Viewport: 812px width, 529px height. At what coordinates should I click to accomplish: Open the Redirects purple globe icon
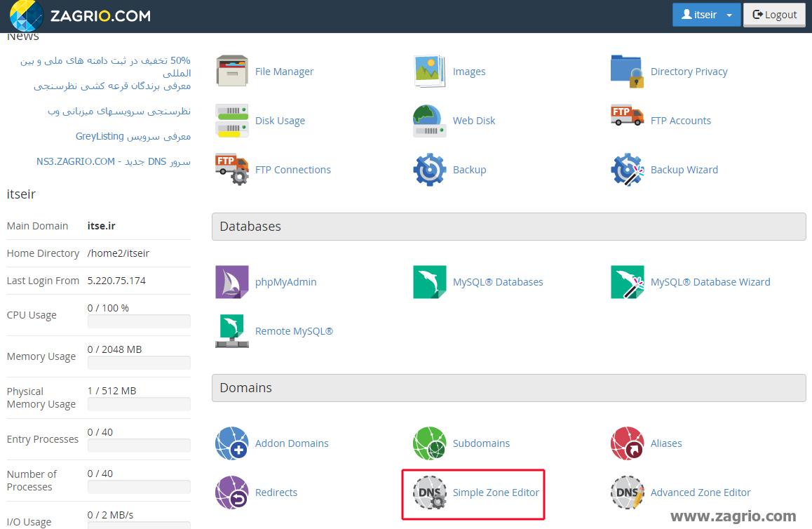pos(232,493)
